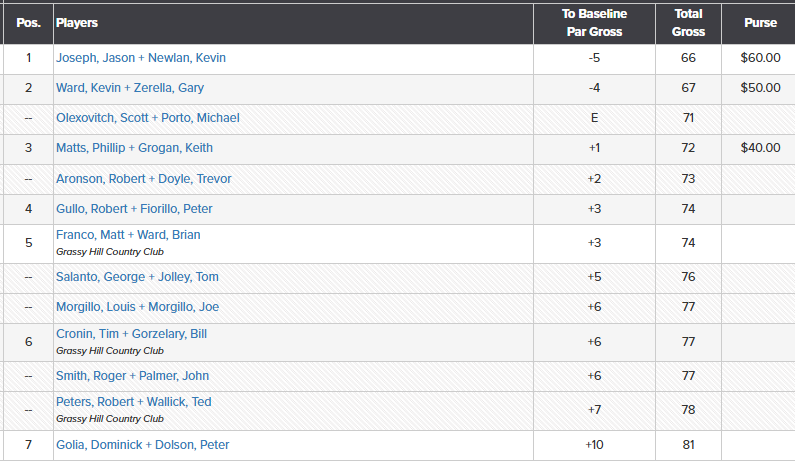Click the Total Gross column header
Viewport: 795px width, 461px height.
click(688, 23)
